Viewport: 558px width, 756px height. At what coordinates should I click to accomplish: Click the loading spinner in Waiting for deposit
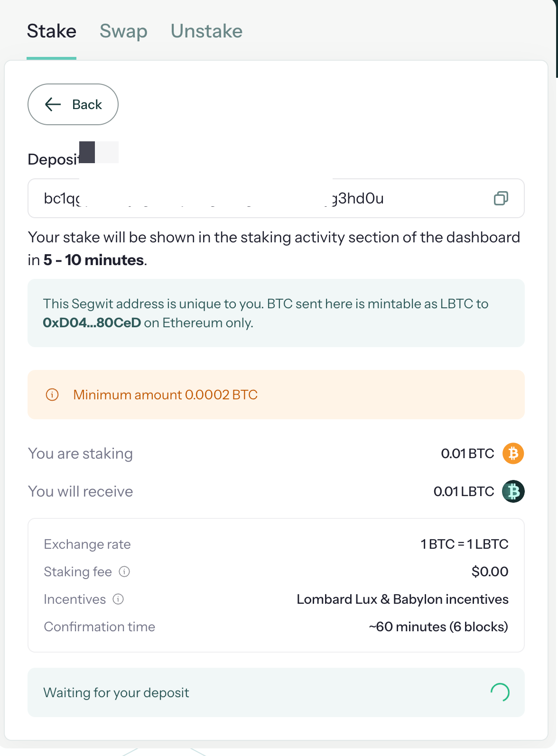click(x=500, y=692)
